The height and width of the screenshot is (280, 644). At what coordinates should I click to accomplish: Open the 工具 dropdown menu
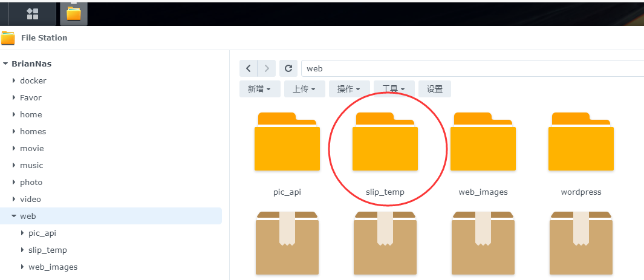pos(394,89)
